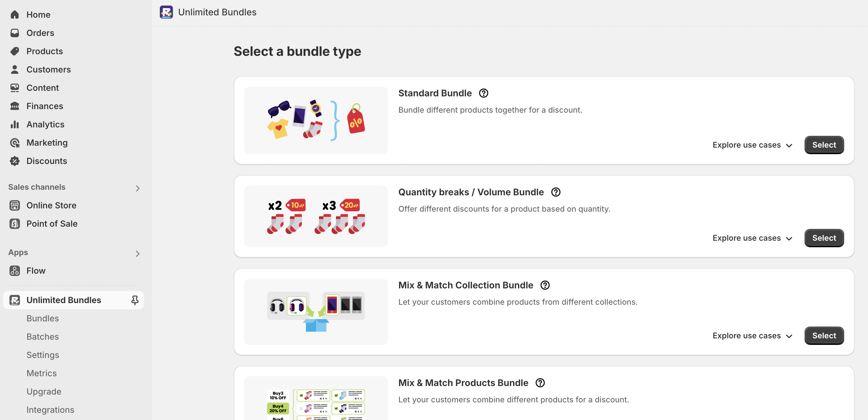Click the Standard Bundle illustration
The image size is (868, 420).
[315, 120]
